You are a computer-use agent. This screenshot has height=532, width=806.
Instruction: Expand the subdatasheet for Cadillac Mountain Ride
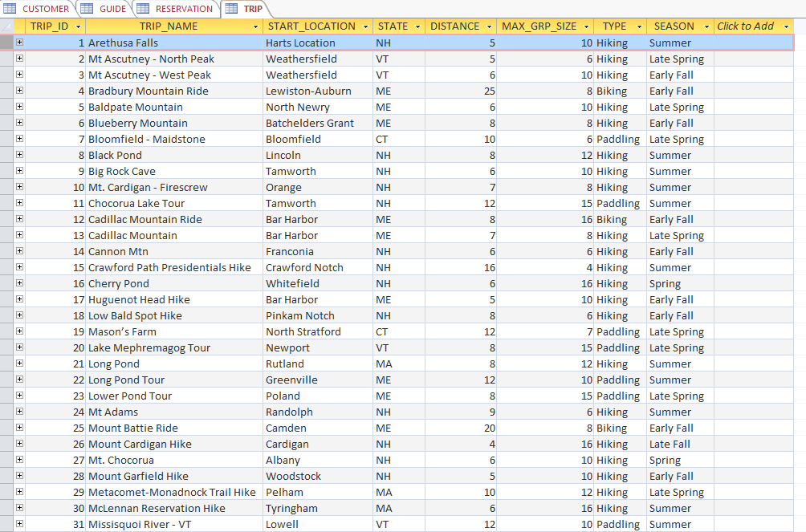tap(18, 219)
